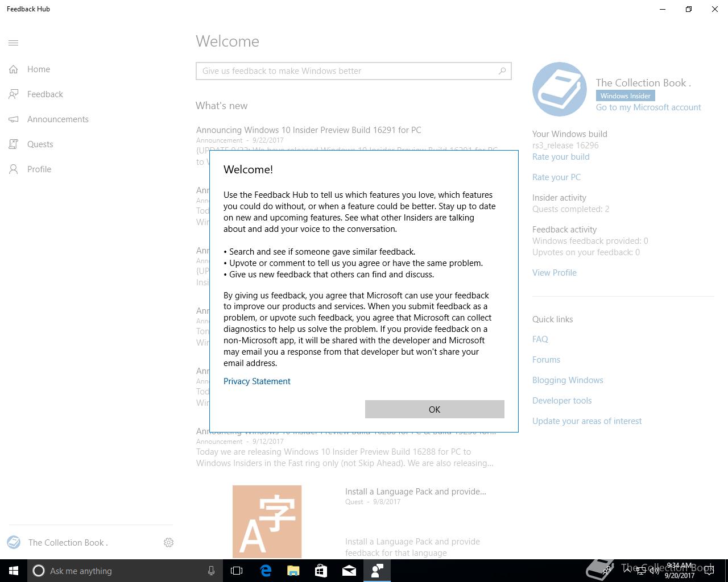Screen dimensions: 728x582
Task: Click the Profile person icon
Action: 14,169
